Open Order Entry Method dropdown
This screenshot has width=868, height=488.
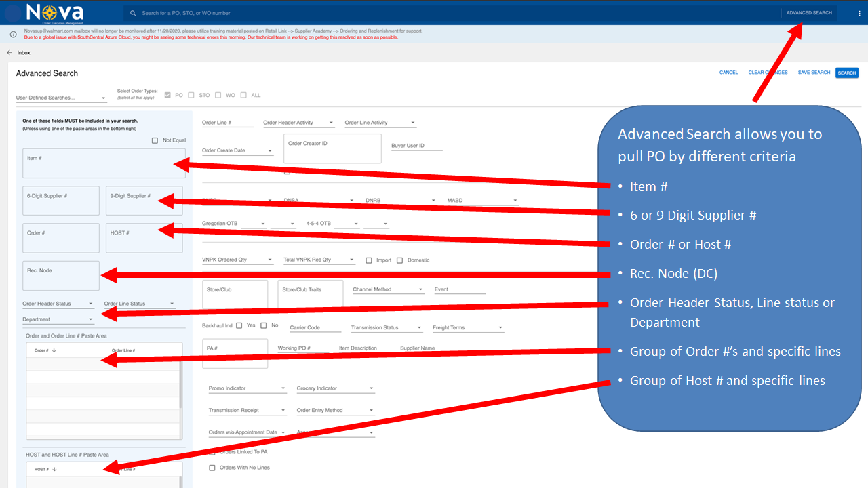click(x=336, y=410)
